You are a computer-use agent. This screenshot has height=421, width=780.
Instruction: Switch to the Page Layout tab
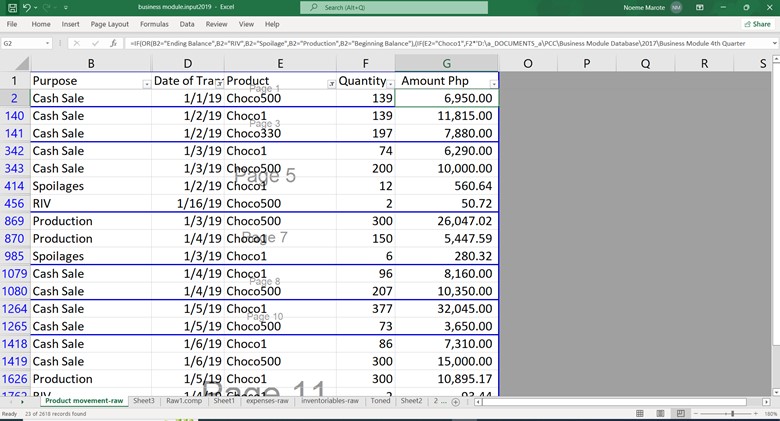(x=109, y=24)
